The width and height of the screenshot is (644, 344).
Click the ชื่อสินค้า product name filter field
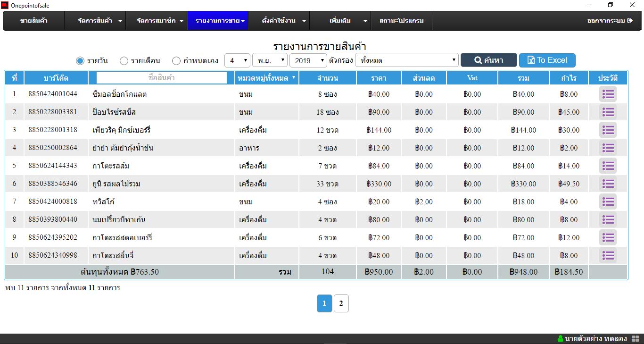point(161,78)
